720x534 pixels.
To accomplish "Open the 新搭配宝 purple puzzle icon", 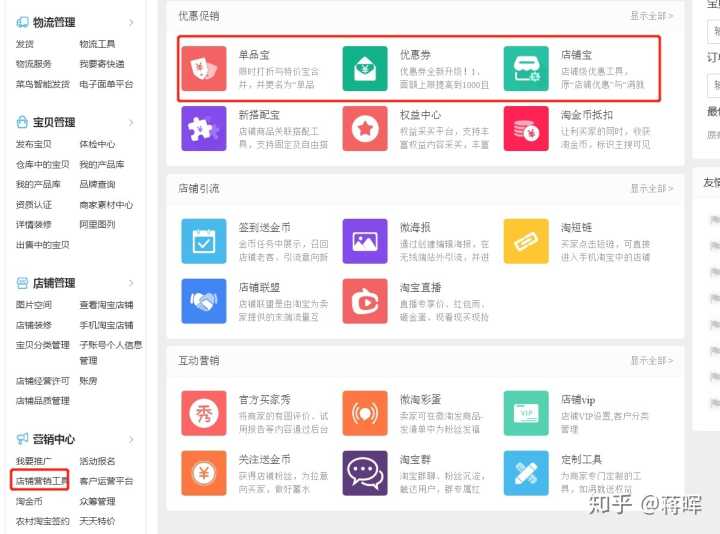I will coord(204,129).
